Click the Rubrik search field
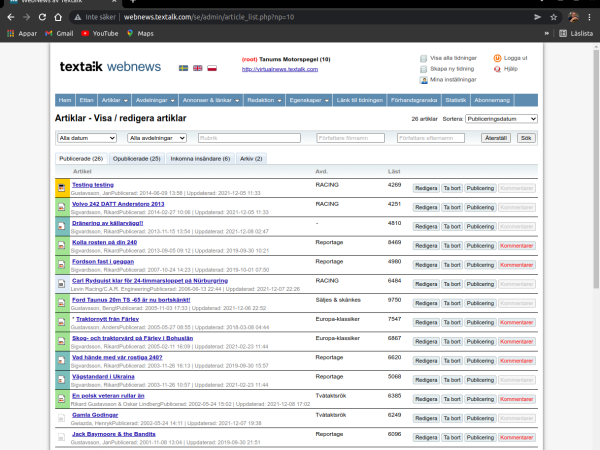 (x=249, y=138)
